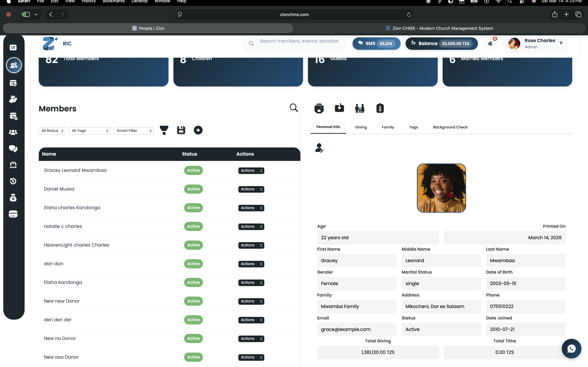Expand Actions dropdown for Daniel Mussa
588x367 pixels.
251,189
